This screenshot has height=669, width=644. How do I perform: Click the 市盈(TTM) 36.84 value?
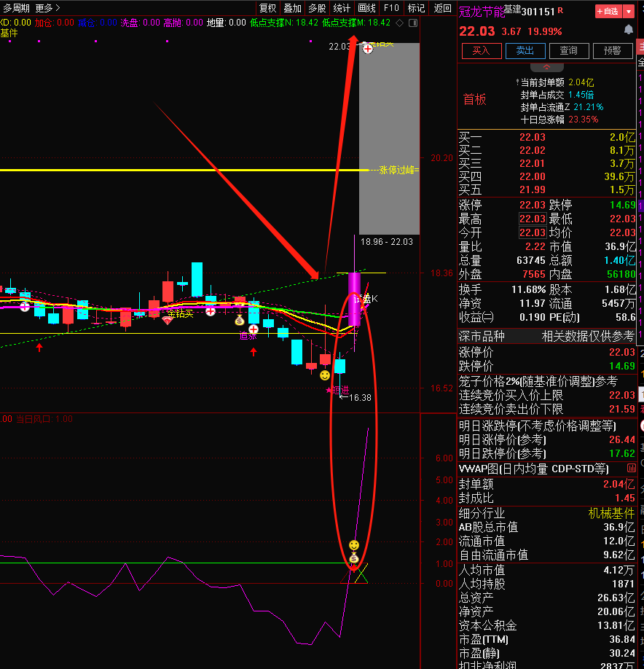click(x=622, y=639)
